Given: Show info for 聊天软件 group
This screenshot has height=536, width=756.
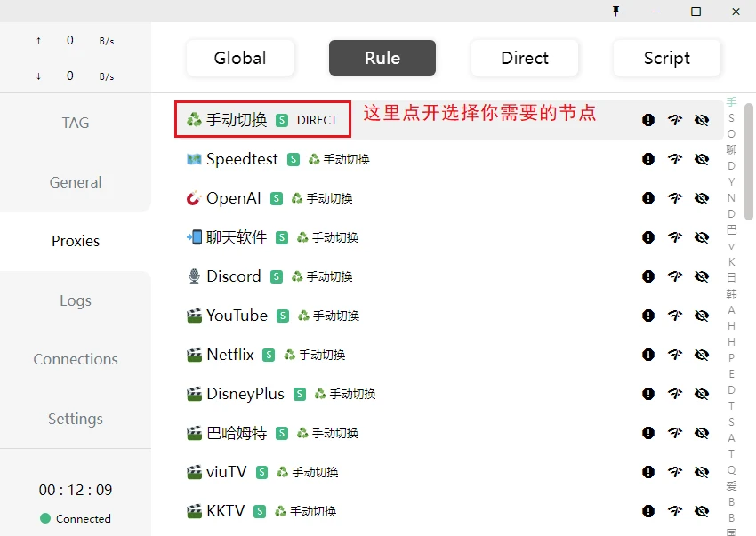Looking at the screenshot, I should coord(648,237).
